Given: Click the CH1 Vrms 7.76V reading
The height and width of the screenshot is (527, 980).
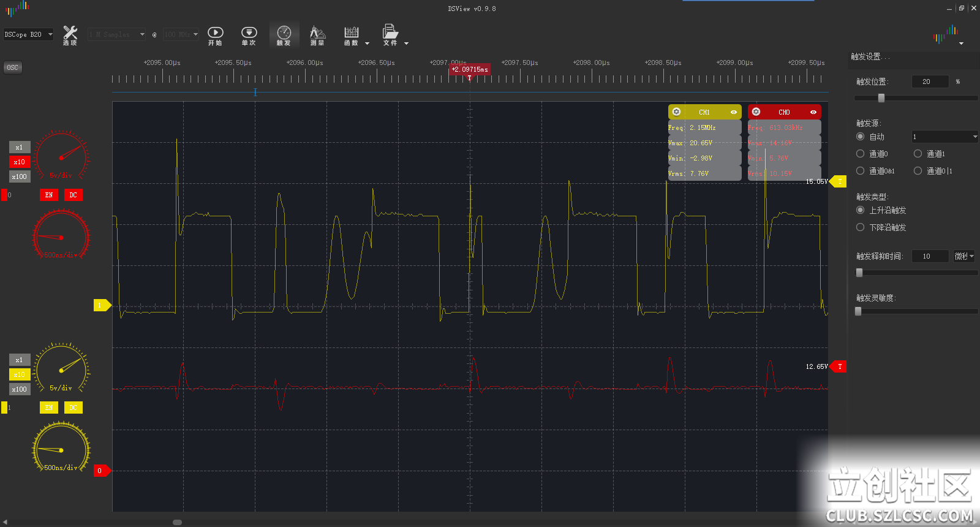Looking at the screenshot, I should coord(704,173).
